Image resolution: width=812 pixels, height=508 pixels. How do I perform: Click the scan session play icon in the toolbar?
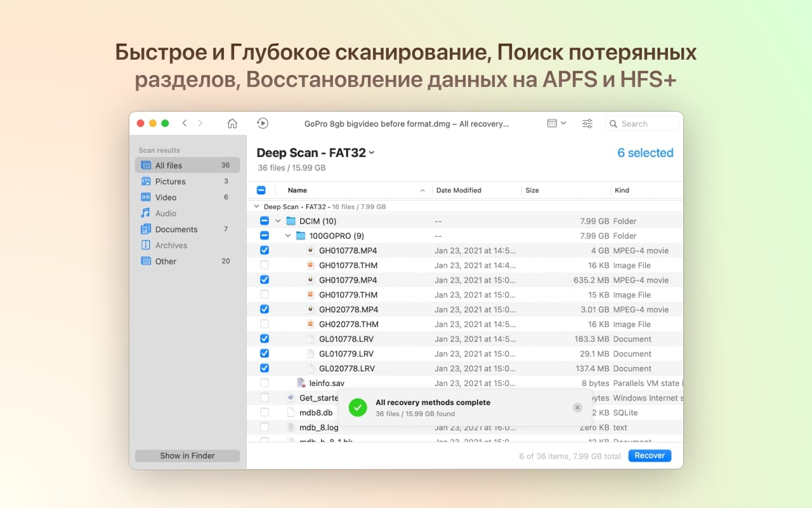(x=263, y=123)
